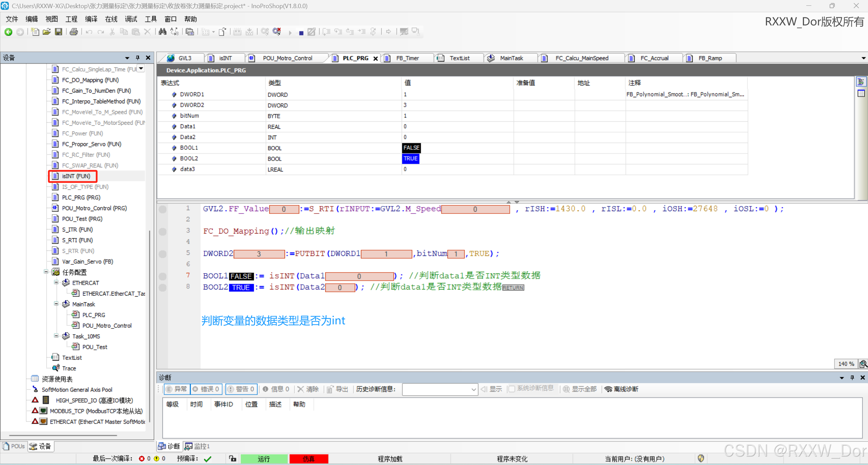Click the Print icon in the toolbar
The image size is (868, 465).
(74, 32)
